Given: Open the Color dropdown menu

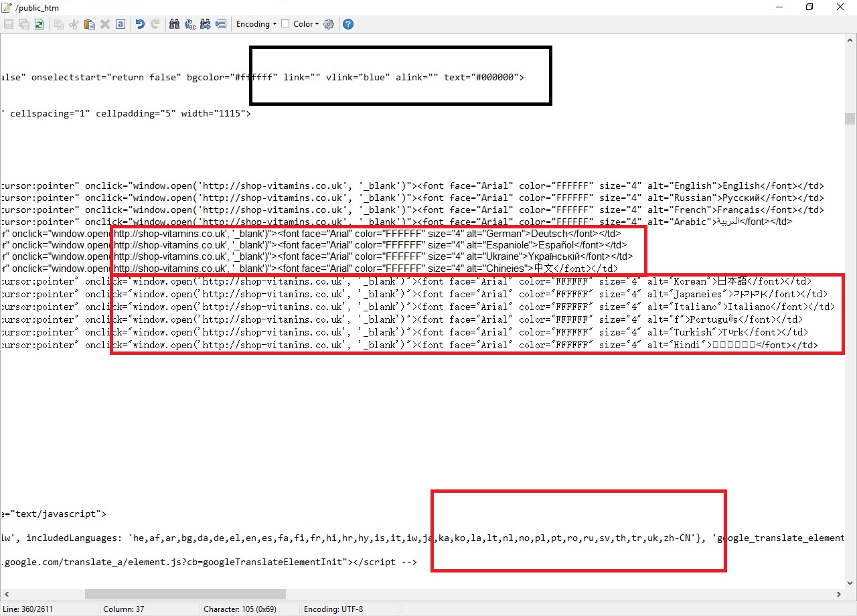Looking at the screenshot, I should coord(306,24).
